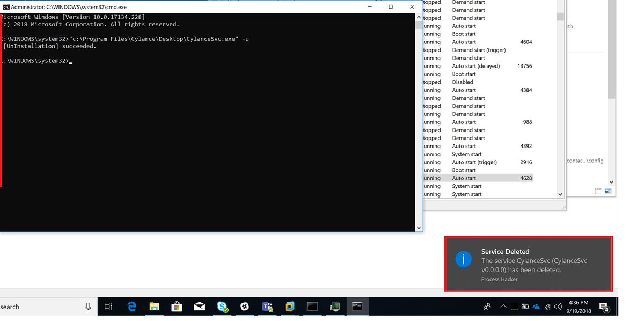Click the 'Auto start (trigger)' cell
This screenshot has width=644, height=321.
click(x=474, y=162)
